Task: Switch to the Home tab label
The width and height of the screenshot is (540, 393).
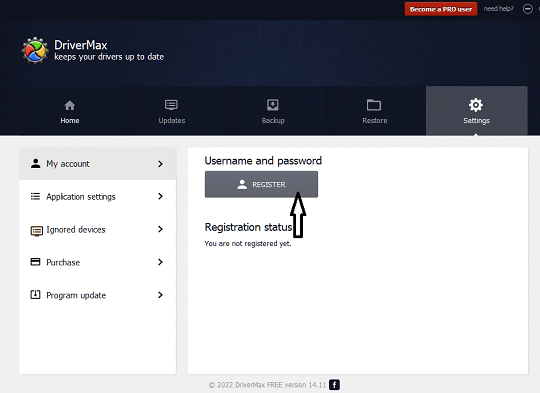Action: (x=70, y=121)
